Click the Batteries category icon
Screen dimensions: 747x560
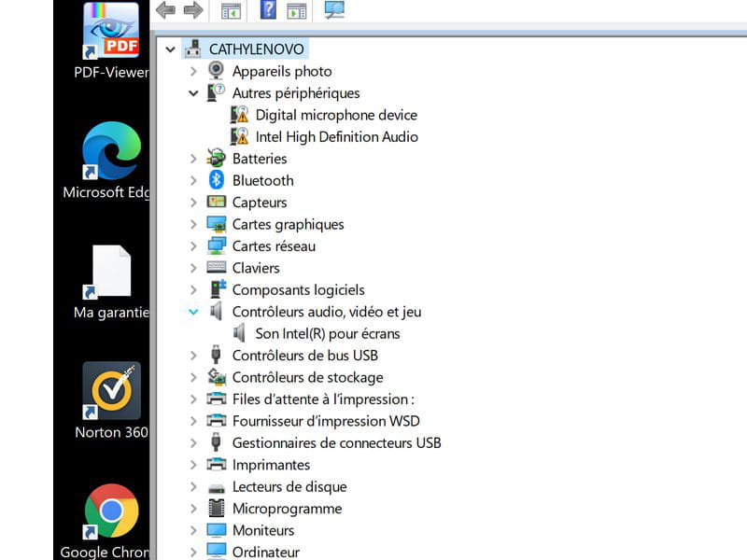click(216, 158)
